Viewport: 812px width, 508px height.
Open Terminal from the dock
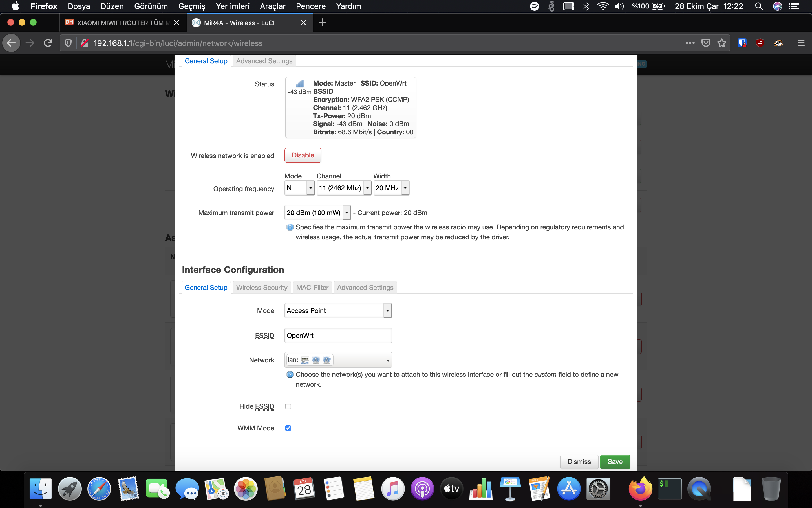[670, 489]
